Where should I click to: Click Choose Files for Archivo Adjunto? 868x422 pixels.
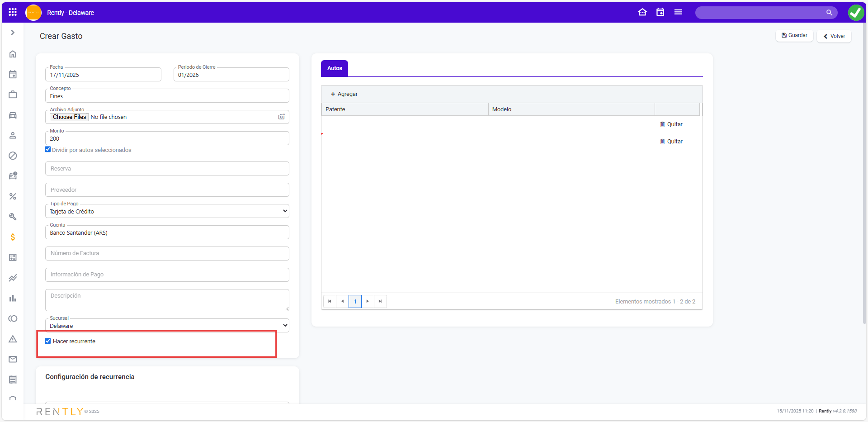69,117
